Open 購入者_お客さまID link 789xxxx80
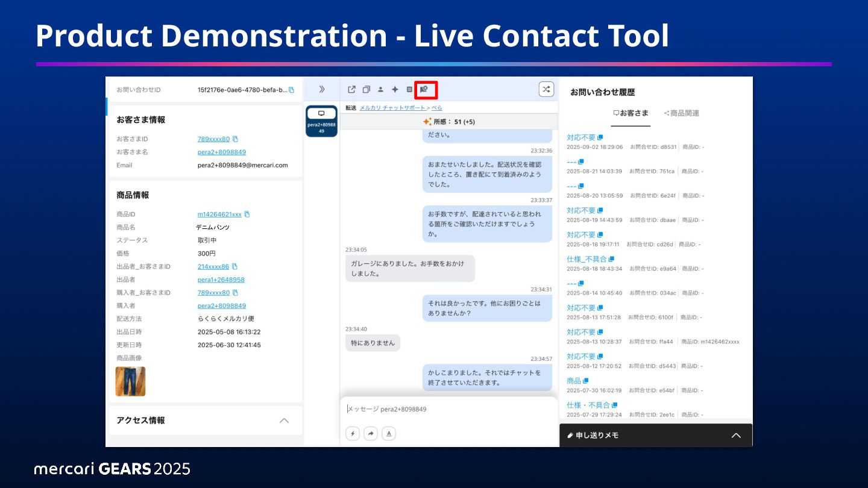Image resolution: width=868 pixels, height=488 pixels. click(x=213, y=293)
